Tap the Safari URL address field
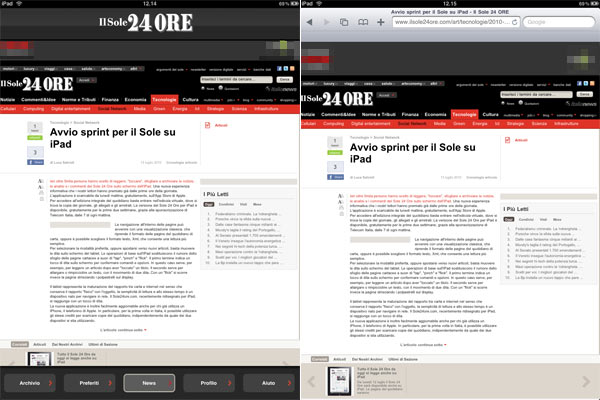This screenshot has width=600, height=400. coord(448,21)
